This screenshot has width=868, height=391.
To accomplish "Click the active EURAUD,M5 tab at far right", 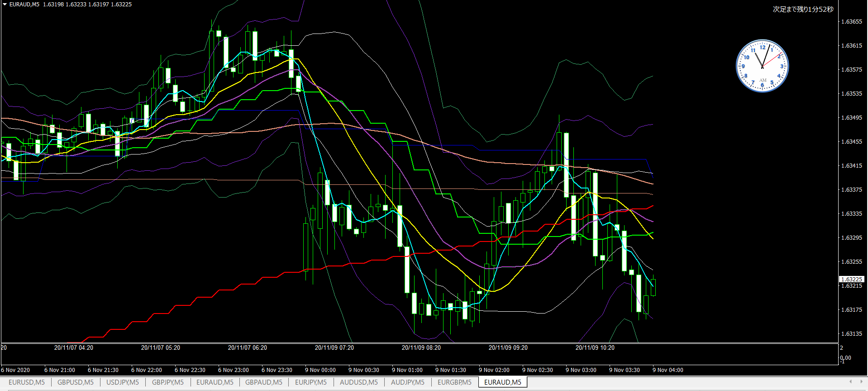I will pyautogui.click(x=502, y=382).
